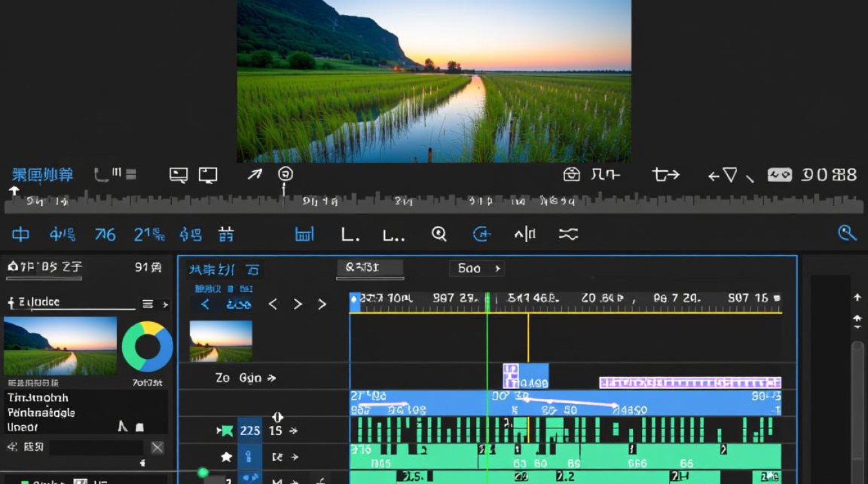Select the long purple clip on the timeline
This screenshot has height=484, width=868.
[690, 383]
